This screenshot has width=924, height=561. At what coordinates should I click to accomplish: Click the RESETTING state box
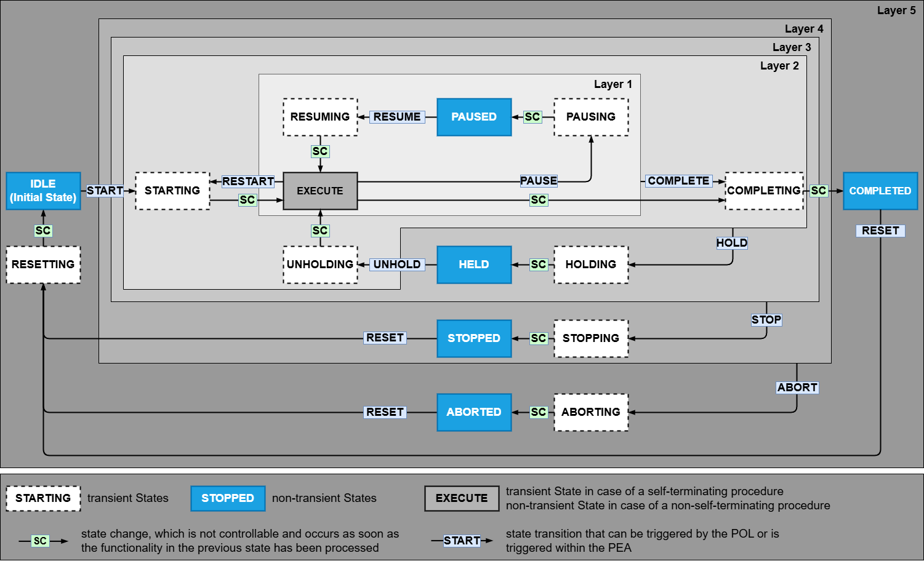(x=43, y=265)
